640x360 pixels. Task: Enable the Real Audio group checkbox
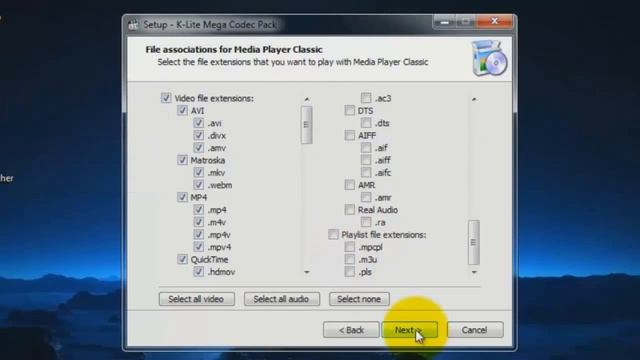tap(349, 210)
